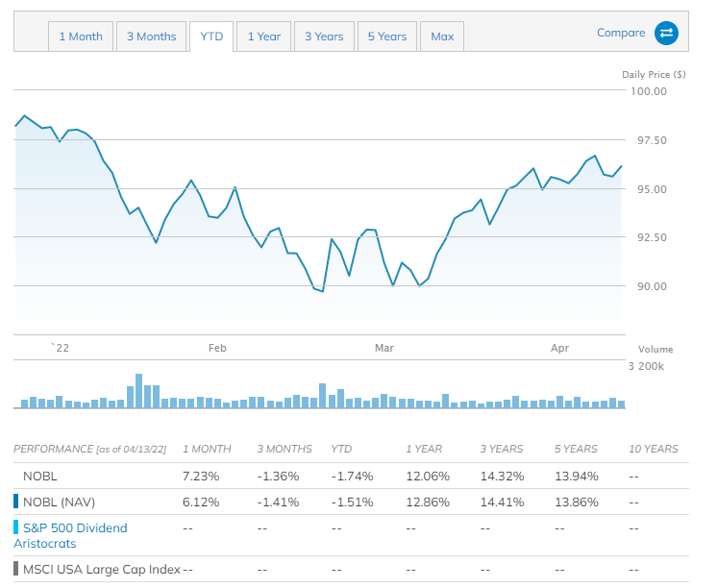Click the PERFORMANCE as of 04/13/22 header
The image size is (717, 588).
point(90,449)
